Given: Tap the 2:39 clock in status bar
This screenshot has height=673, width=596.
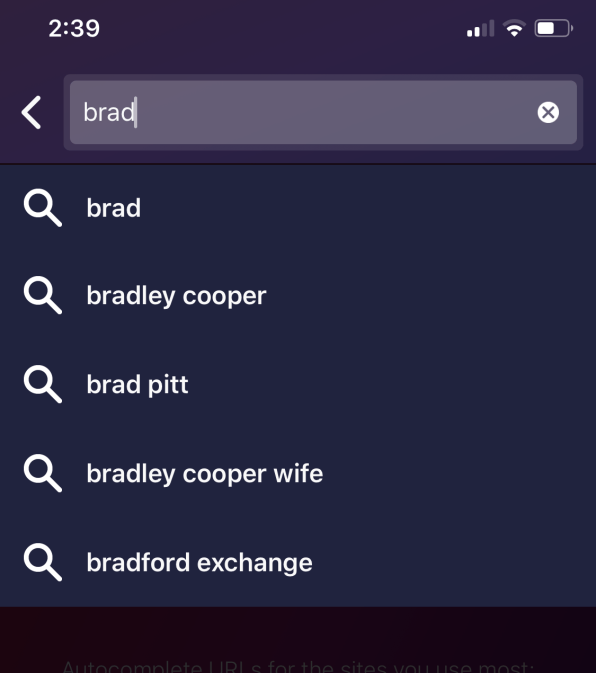Looking at the screenshot, I should tap(74, 29).
